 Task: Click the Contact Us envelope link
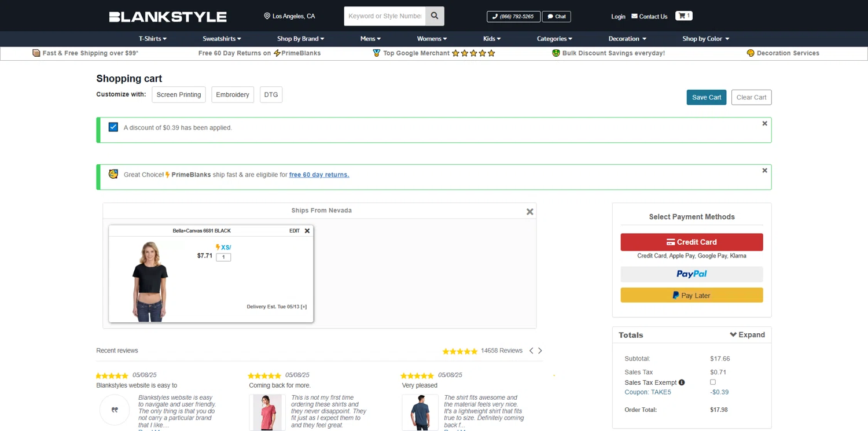click(649, 16)
